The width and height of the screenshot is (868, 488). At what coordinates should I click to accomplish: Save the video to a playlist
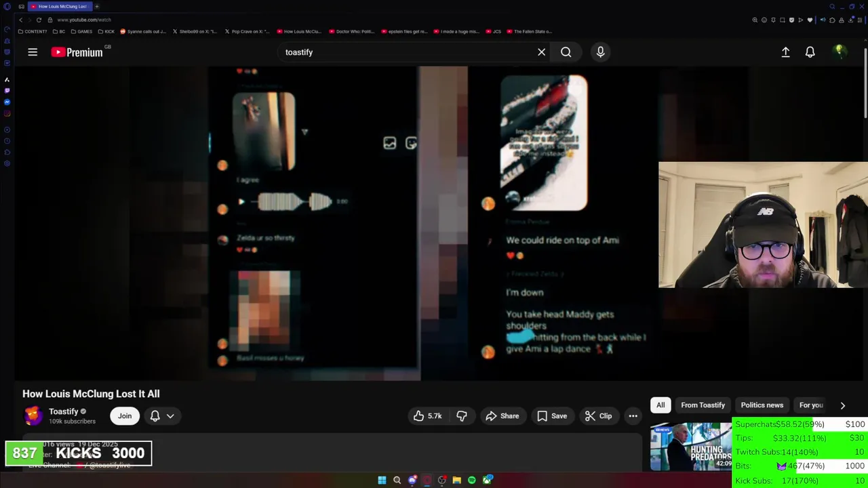pos(552,416)
